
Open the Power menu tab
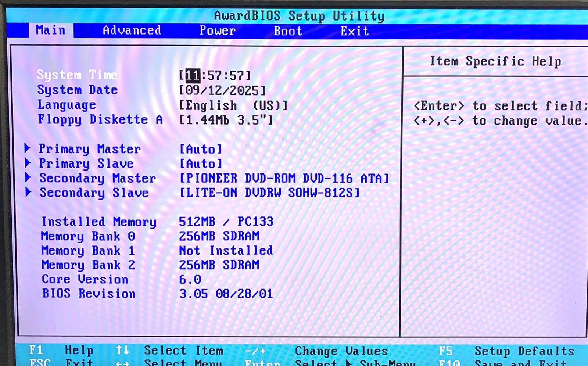[218, 30]
